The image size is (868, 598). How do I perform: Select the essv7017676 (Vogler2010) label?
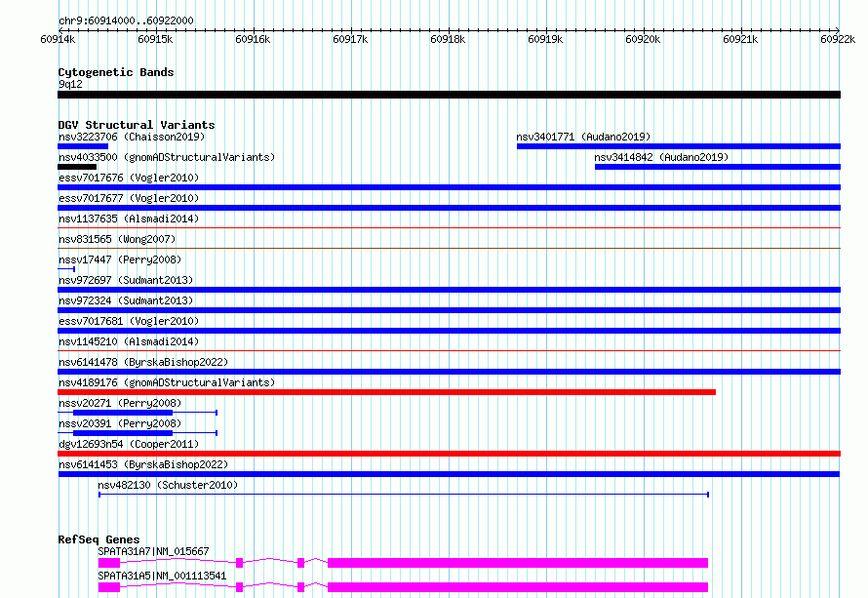[129, 178]
